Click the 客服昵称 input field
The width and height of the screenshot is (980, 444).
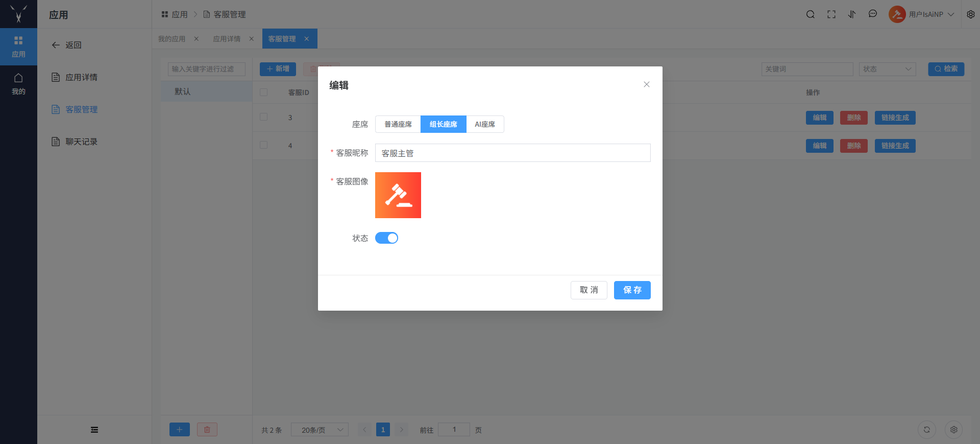point(512,153)
